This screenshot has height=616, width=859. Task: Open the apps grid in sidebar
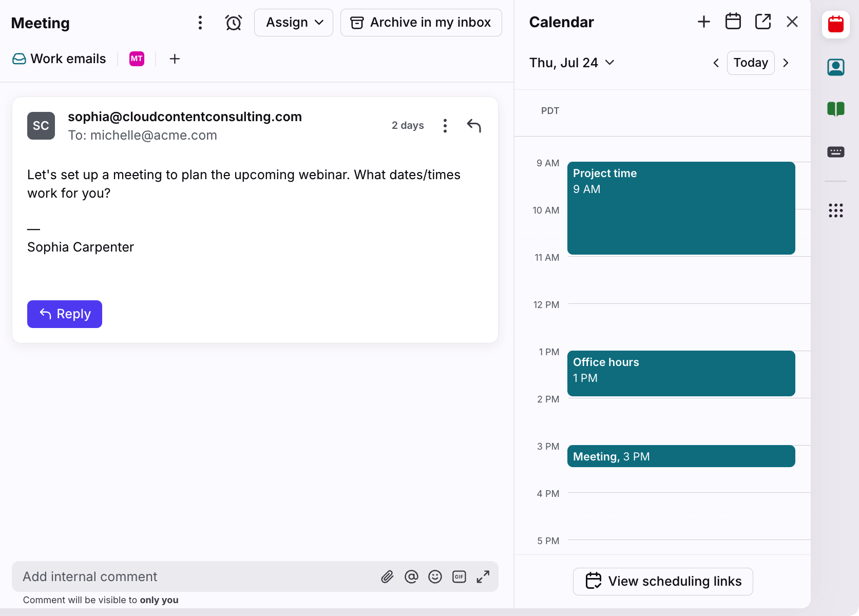click(x=836, y=210)
